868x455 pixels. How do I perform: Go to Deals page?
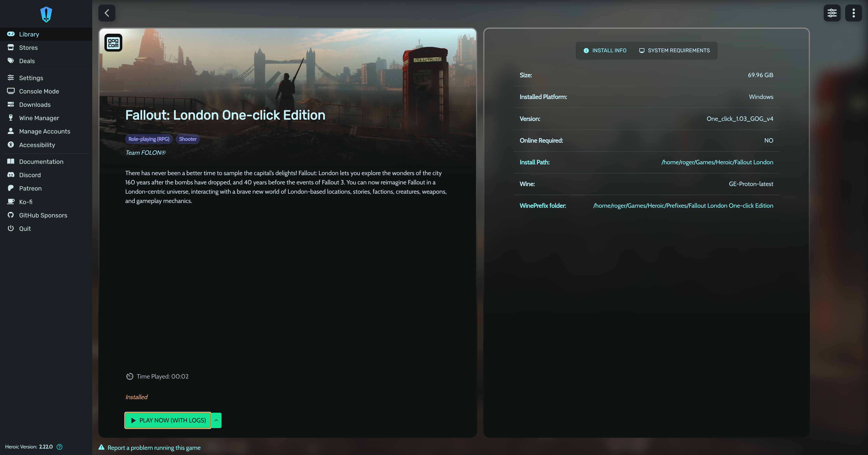point(46,61)
